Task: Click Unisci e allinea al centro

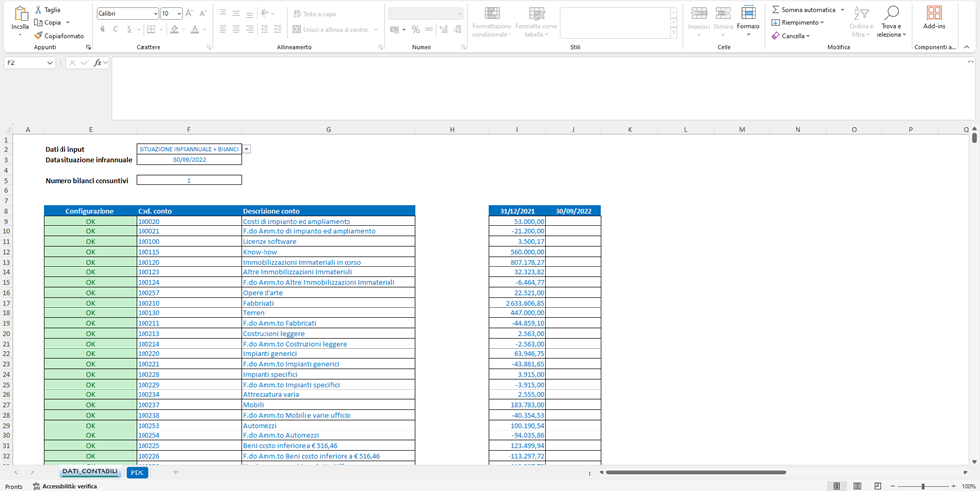Action: coord(331,29)
